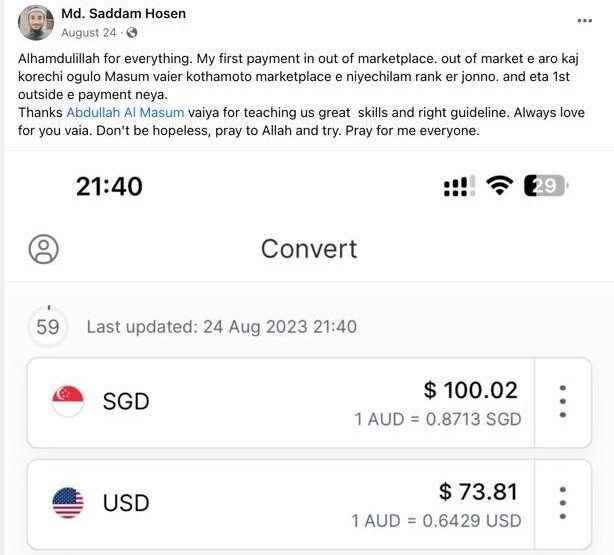Open the SGD row three-dot menu

pos(563,402)
